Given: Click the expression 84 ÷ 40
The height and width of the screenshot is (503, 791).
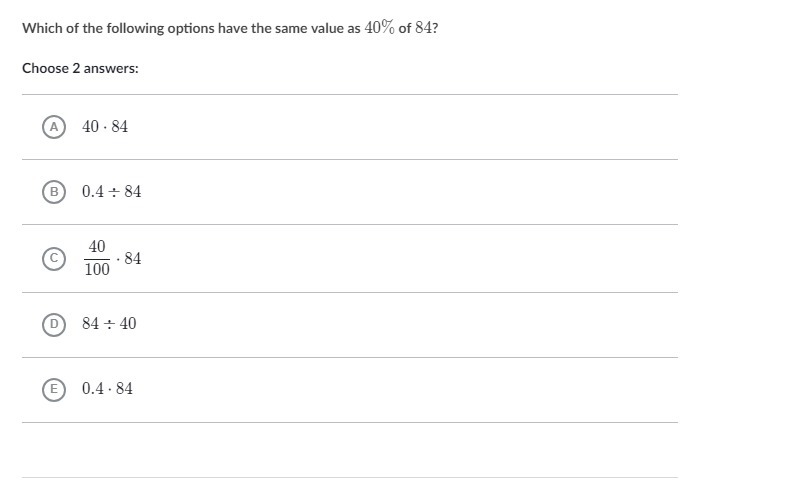Looking at the screenshot, I should [109, 323].
